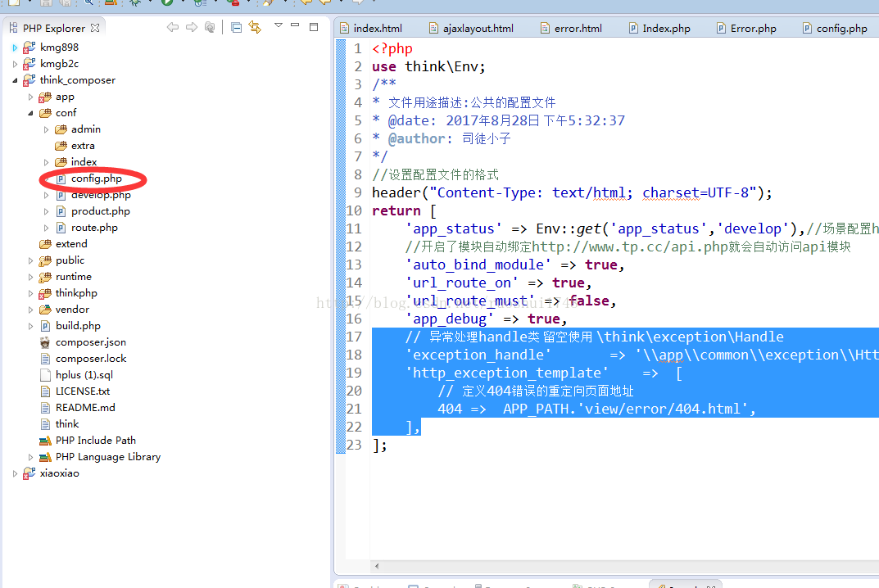Click the Forward navigation arrow in PHP Explorer
This screenshot has height=588, width=879.
coord(192,27)
